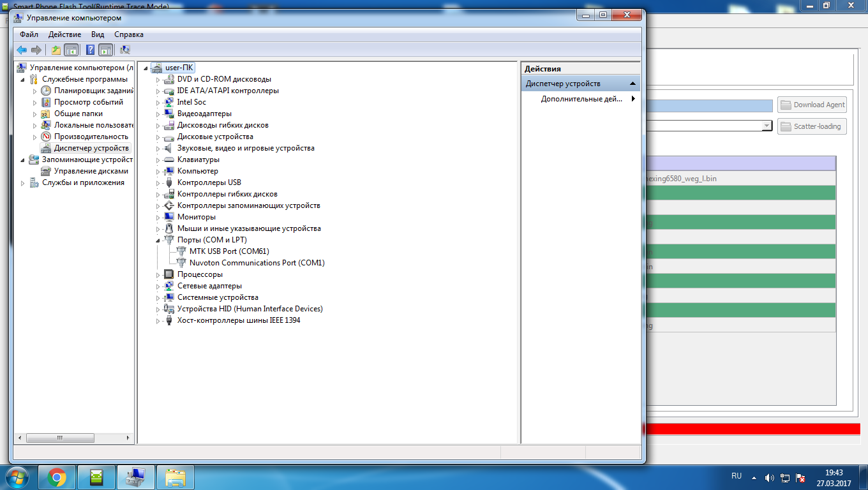Click the Back arrow toolbar icon
The image size is (868, 490).
click(22, 50)
